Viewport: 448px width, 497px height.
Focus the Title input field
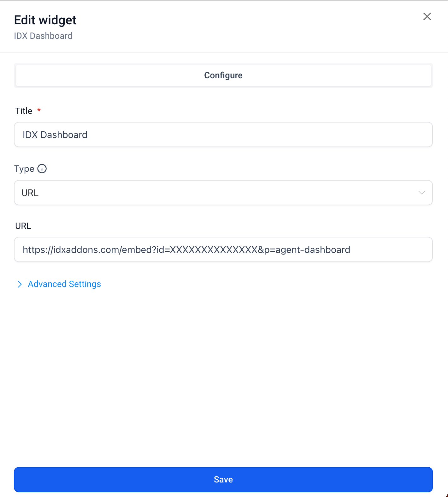coord(223,135)
